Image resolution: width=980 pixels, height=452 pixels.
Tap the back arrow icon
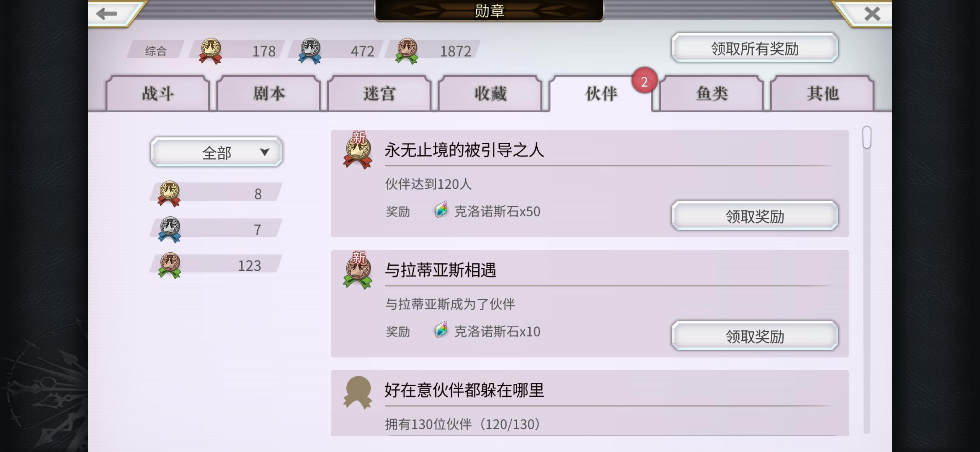[x=106, y=13]
